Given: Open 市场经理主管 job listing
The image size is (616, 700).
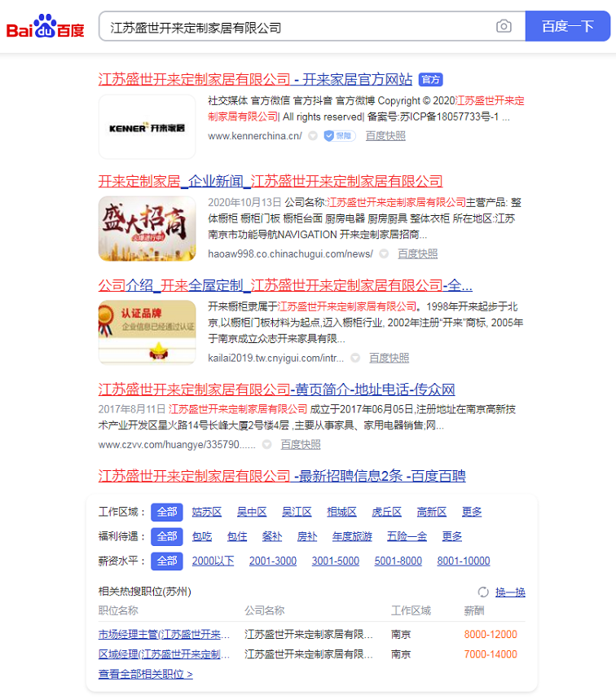Looking at the screenshot, I should (x=165, y=634).
